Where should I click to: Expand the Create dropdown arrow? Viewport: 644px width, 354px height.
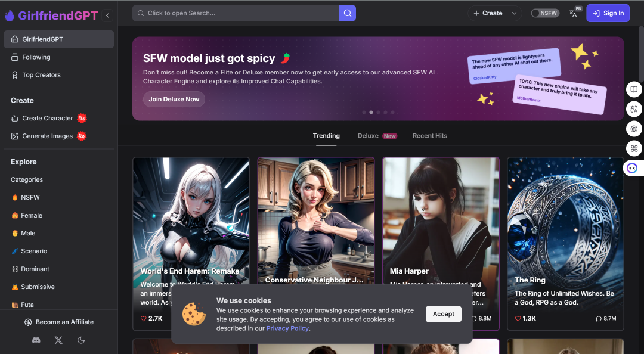point(514,13)
